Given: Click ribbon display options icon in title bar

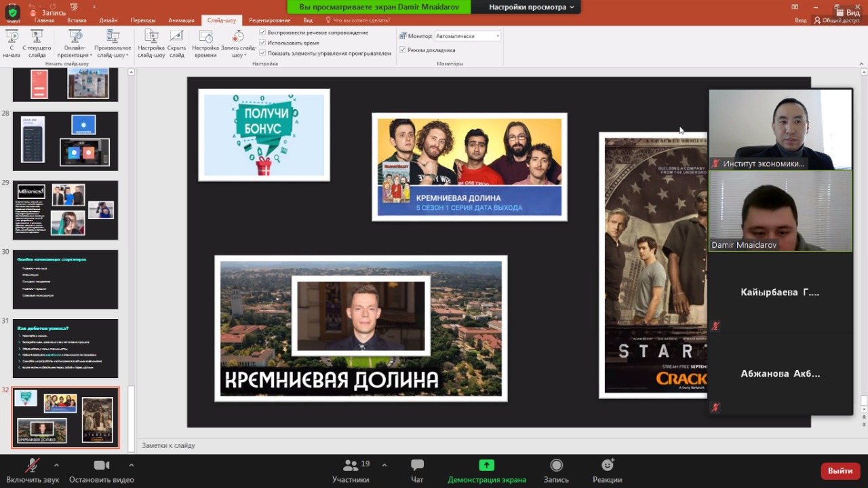Looking at the screenshot, I should (795, 6).
